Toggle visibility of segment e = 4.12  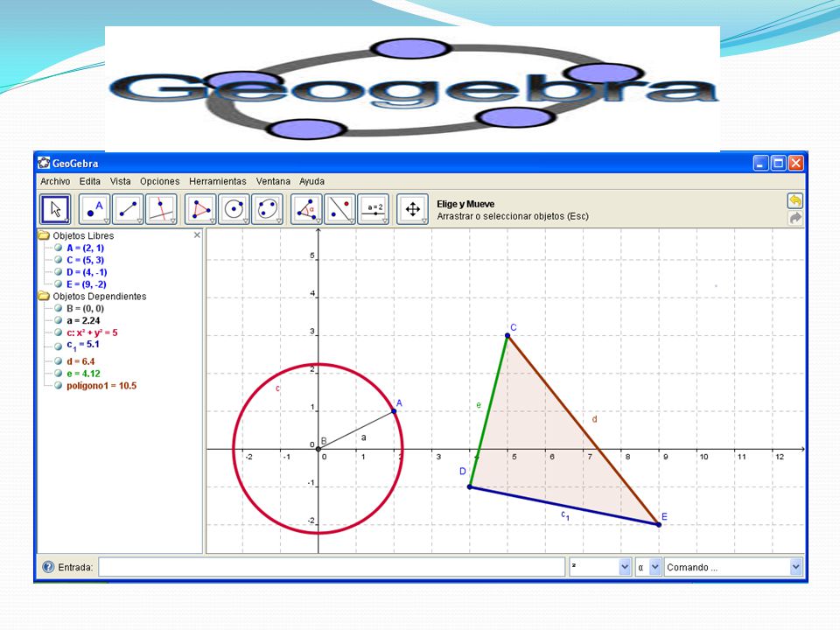point(59,374)
